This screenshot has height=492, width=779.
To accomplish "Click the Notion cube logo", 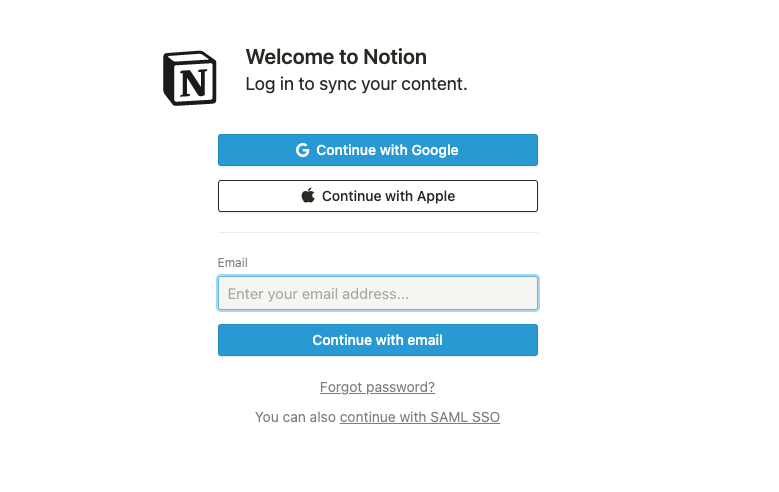I will tap(190, 78).
